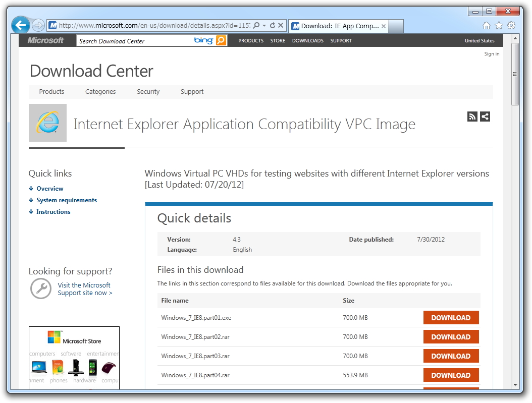Navigate back with the back arrow
532x403 pixels.
pos(20,25)
